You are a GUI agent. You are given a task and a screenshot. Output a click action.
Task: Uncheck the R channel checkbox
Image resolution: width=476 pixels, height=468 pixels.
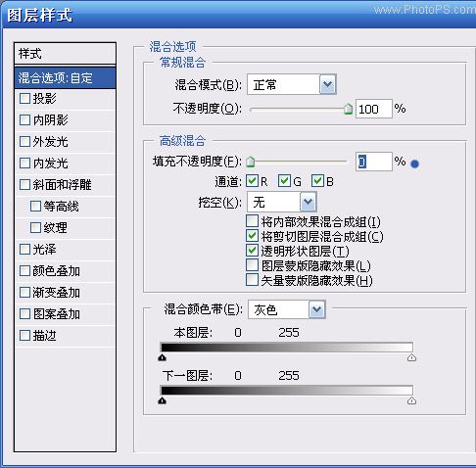252,181
